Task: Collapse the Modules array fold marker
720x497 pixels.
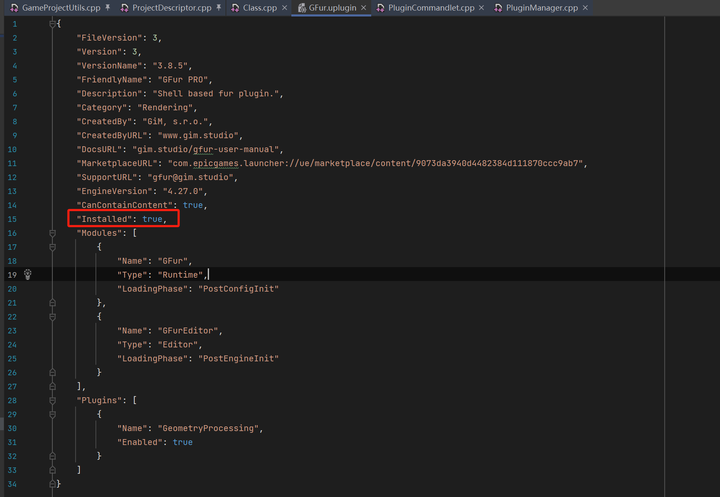Action: tap(52, 233)
